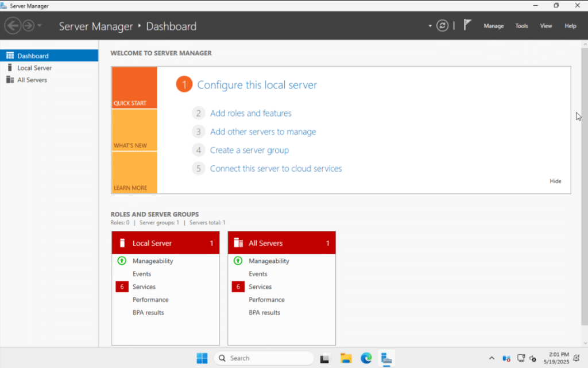Screen dimensions: 588x368
Task: Click Create a server group link
Action: click(249, 150)
